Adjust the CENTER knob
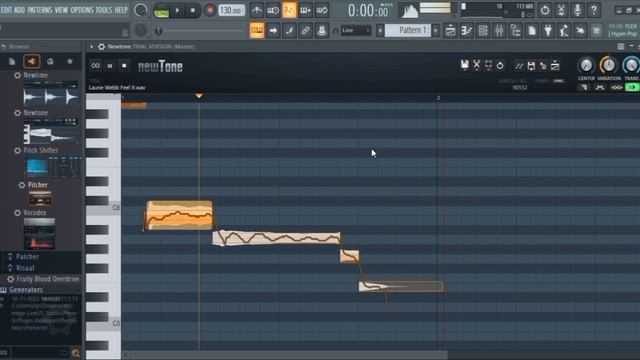The image size is (640, 360). tap(586, 65)
